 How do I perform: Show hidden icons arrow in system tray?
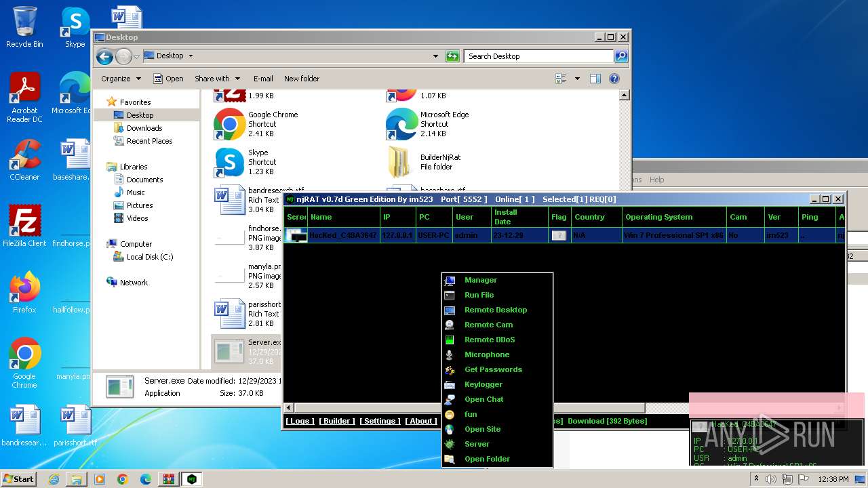click(755, 479)
